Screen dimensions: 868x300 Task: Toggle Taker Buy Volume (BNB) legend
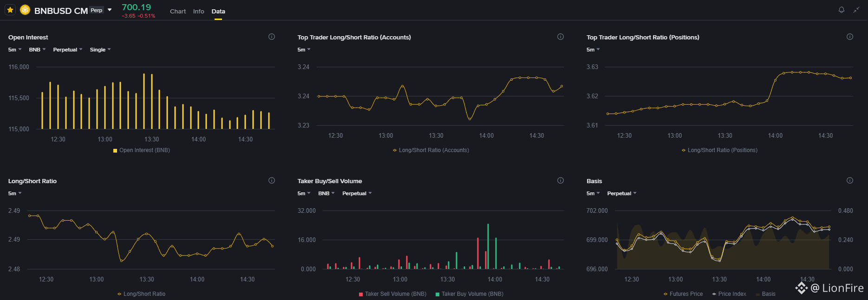(470, 294)
